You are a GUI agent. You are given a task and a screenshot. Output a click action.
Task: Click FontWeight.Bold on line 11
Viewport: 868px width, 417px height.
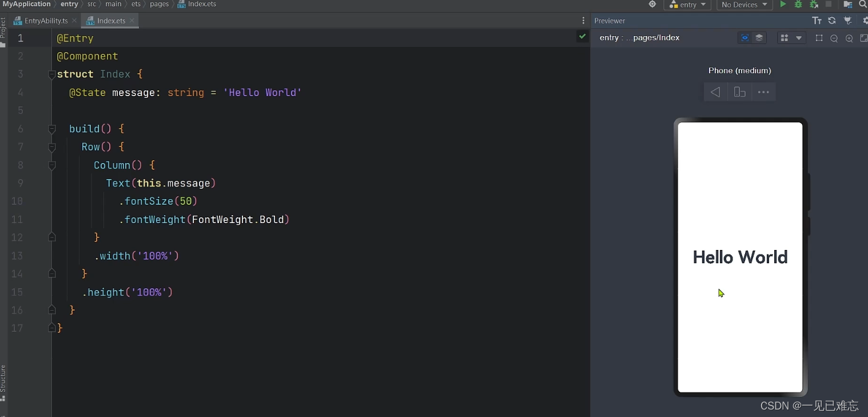pos(238,220)
